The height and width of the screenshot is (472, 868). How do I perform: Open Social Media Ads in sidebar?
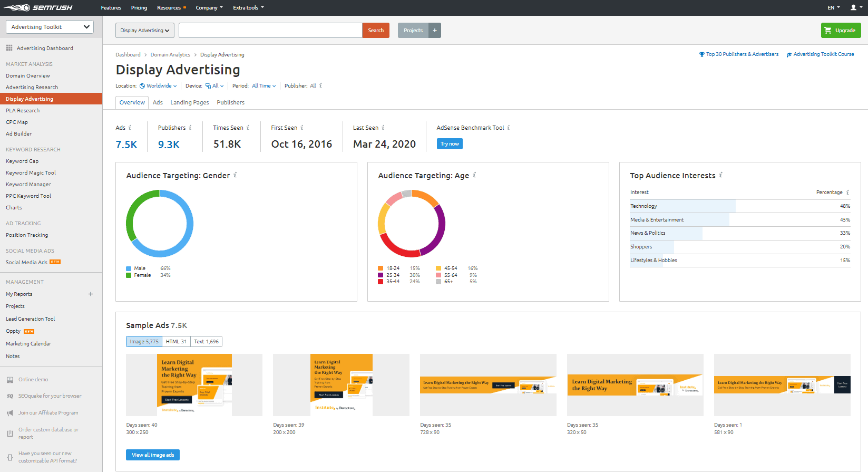[x=26, y=263]
